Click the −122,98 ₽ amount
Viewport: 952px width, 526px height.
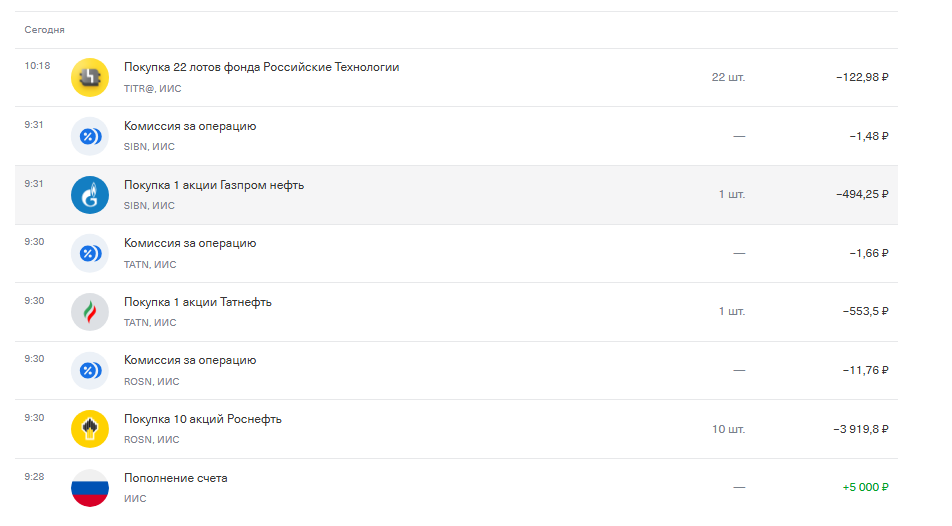click(x=862, y=77)
